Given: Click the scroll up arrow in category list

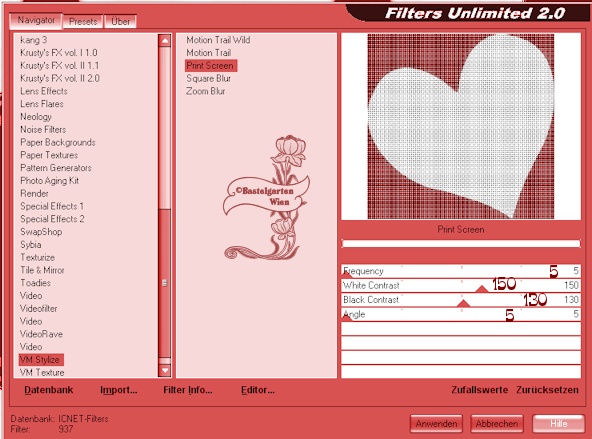Looking at the screenshot, I should [x=165, y=40].
